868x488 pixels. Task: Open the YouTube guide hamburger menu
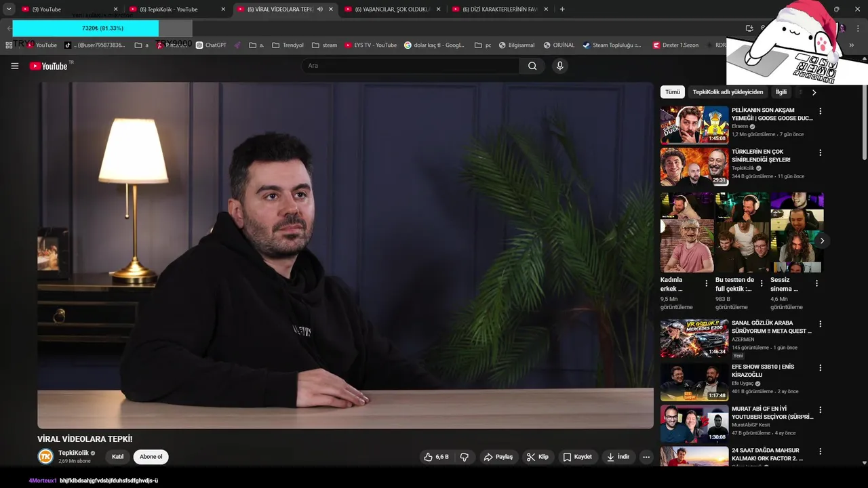coord(14,66)
